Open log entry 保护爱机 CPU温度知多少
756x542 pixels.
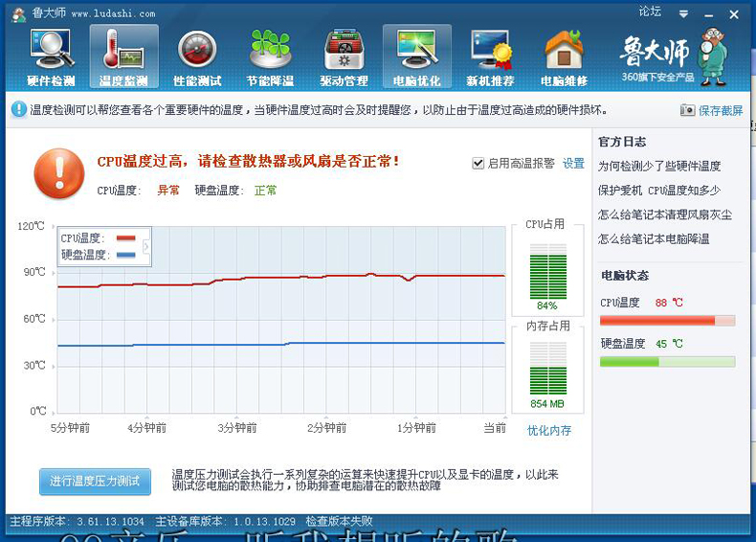coord(659,191)
